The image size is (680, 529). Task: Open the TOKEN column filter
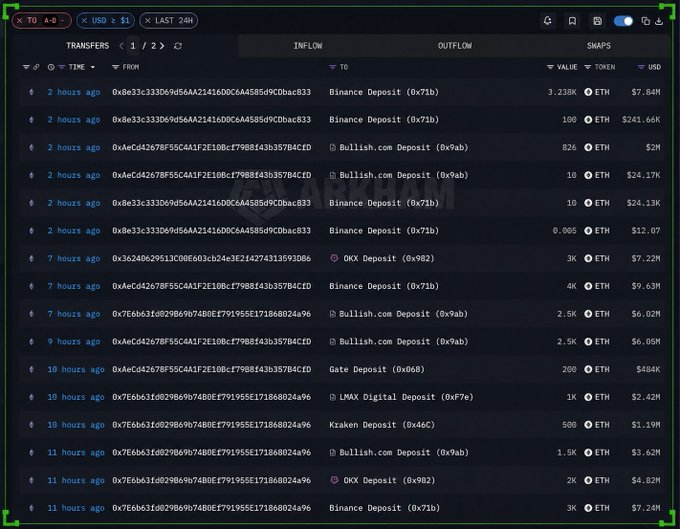(x=588, y=67)
